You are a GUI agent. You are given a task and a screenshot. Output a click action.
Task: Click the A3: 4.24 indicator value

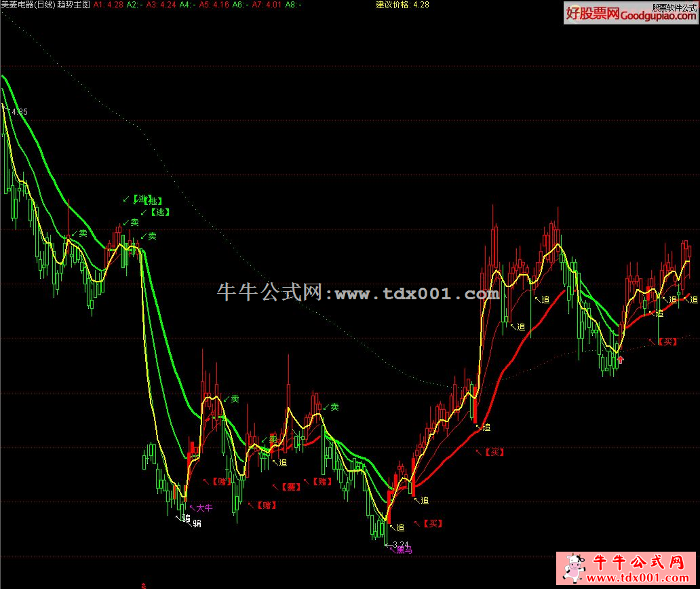[x=161, y=5]
